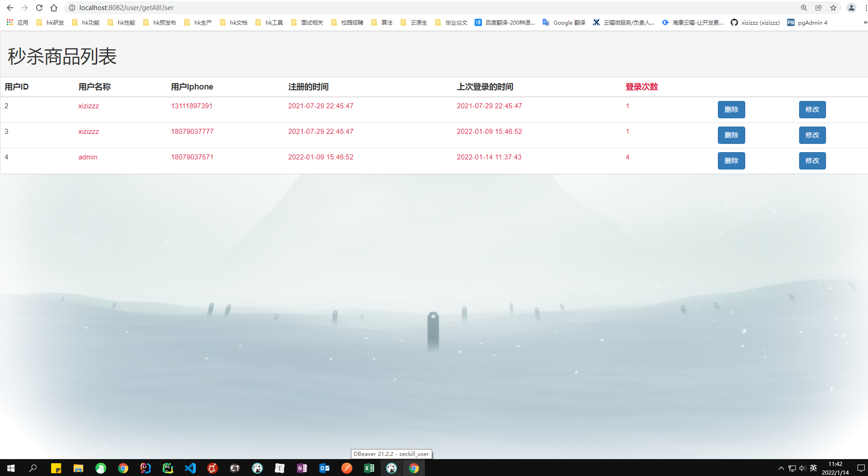Open the Chrome three-dot menu
This screenshot has width=868, height=476.
(x=866, y=8)
